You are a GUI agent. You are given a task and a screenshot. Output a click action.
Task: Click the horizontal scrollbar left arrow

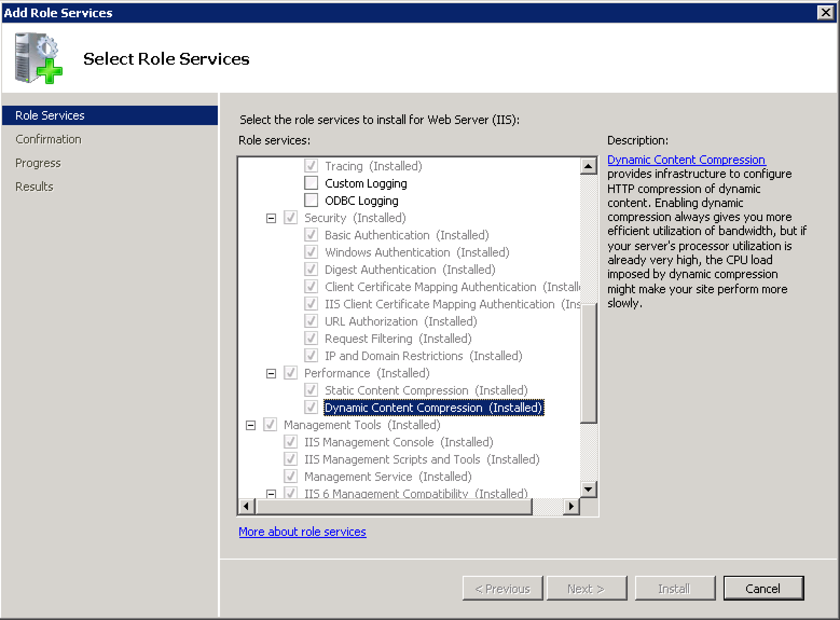[x=246, y=506]
